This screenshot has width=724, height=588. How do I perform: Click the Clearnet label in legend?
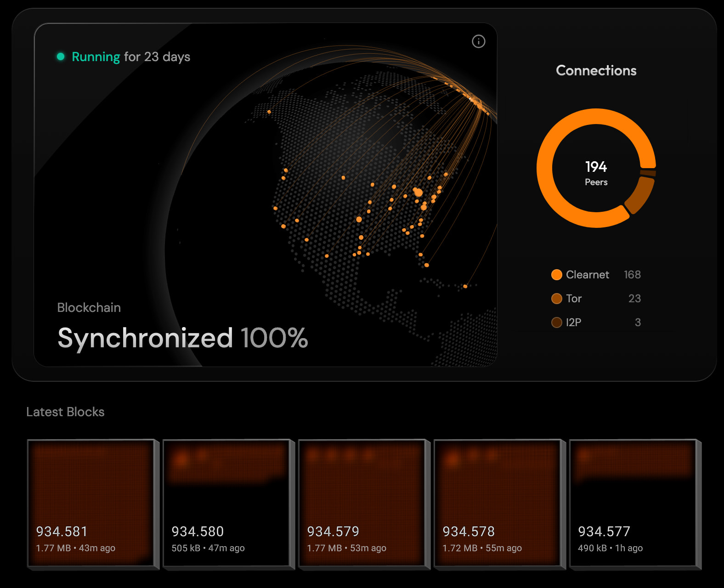587,275
